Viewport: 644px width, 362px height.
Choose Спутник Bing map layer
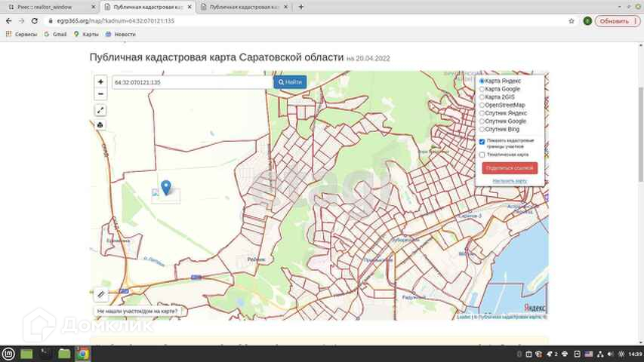(x=482, y=129)
